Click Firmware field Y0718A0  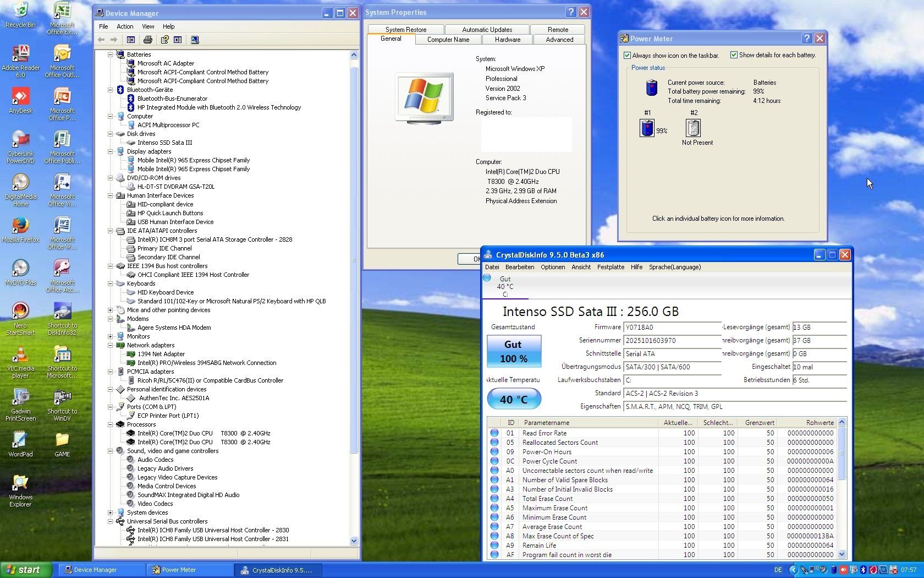[672, 327]
